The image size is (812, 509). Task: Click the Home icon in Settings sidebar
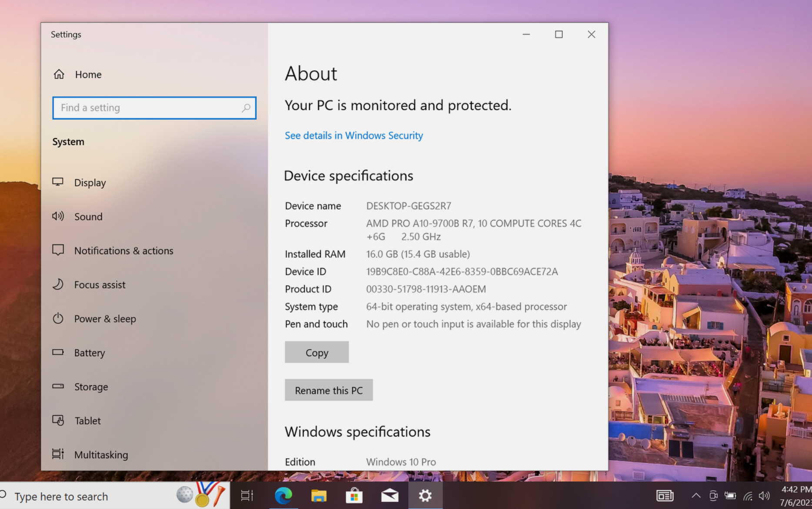click(59, 74)
